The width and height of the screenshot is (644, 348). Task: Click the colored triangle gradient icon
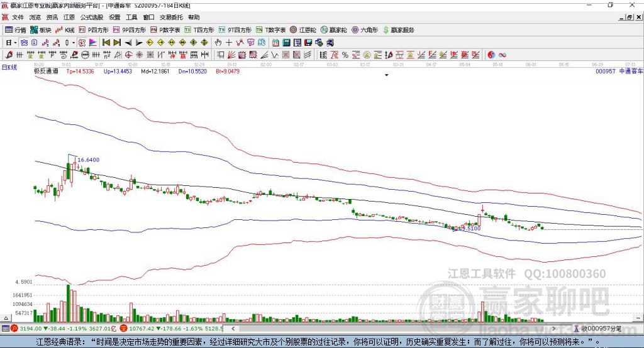[x=93, y=43]
